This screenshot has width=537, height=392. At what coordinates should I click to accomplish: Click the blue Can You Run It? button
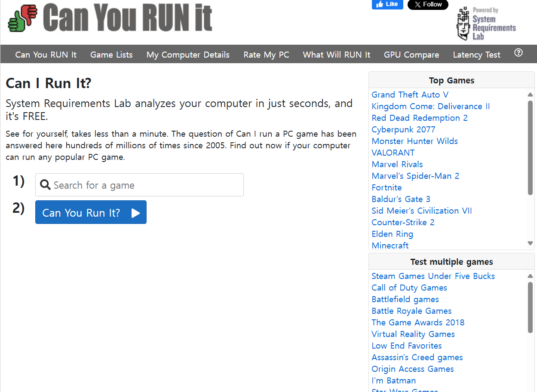coord(91,212)
